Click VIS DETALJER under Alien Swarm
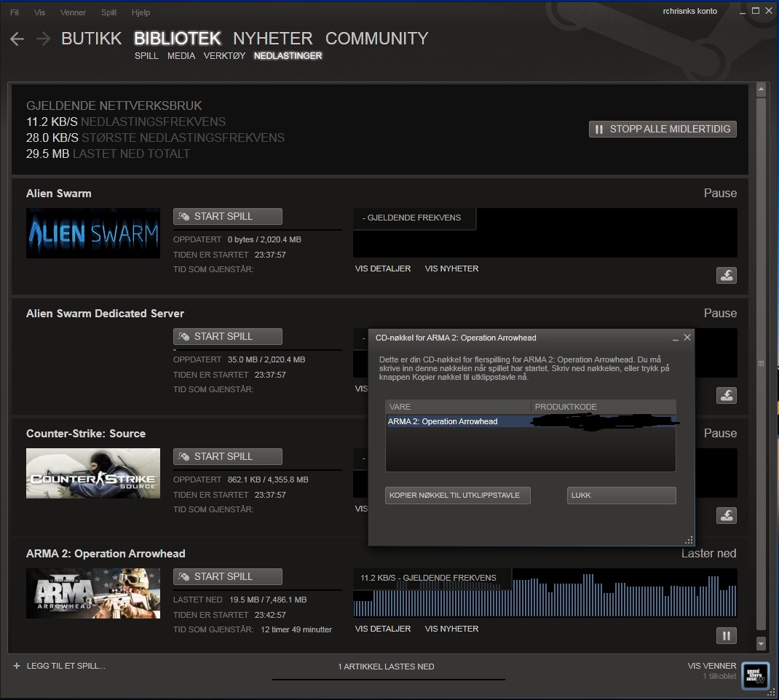Screen dimensions: 779x700 click(382, 269)
